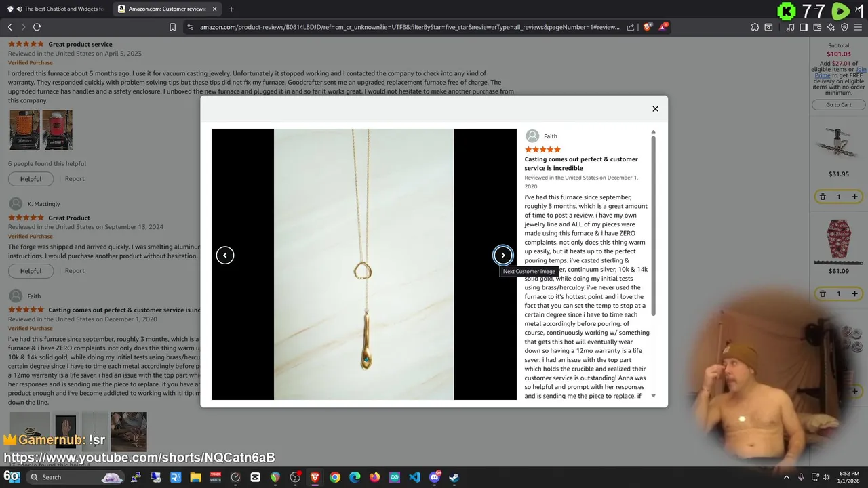This screenshot has height=488, width=868.
Task: Click the 'Great Product' review title
Action: 69,218
